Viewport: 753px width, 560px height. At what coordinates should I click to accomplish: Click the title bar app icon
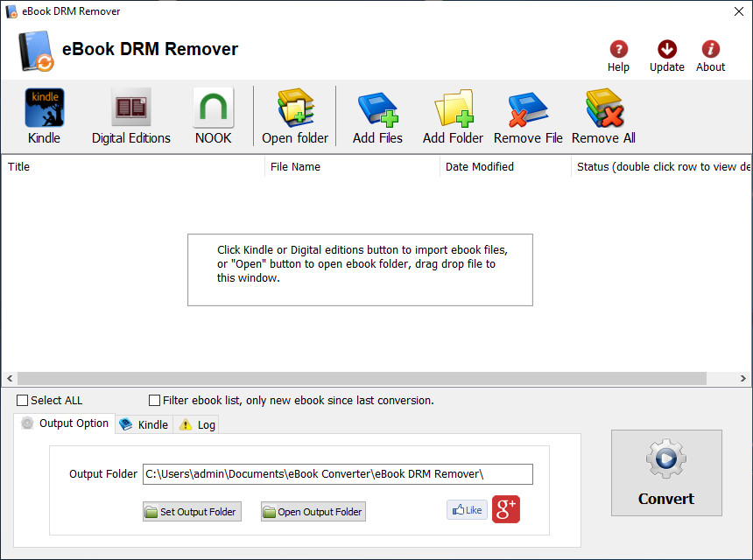click(x=11, y=11)
